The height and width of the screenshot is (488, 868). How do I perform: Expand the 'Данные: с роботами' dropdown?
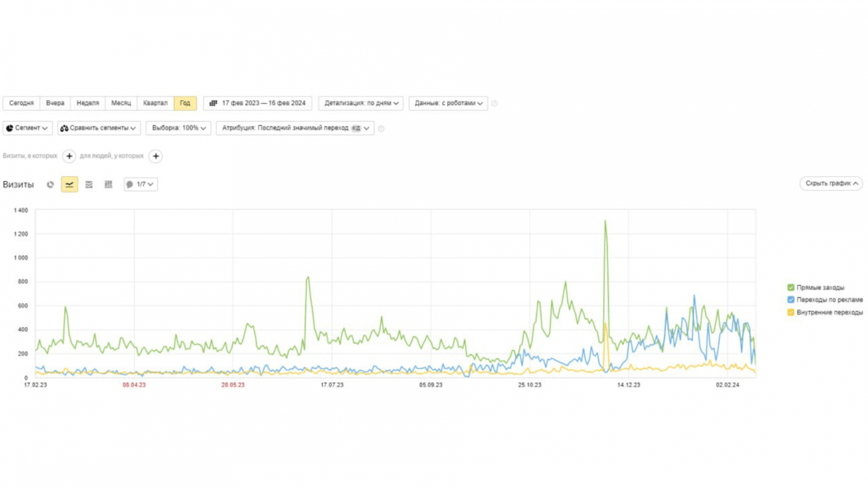click(x=448, y=103)
